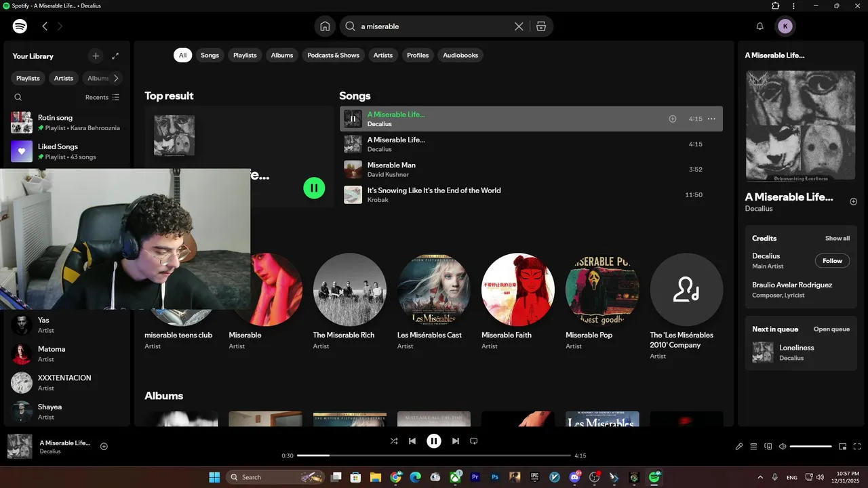This screenshot has height=488, width=868.
Task: Select the Artists search filter
Action: 383,56
